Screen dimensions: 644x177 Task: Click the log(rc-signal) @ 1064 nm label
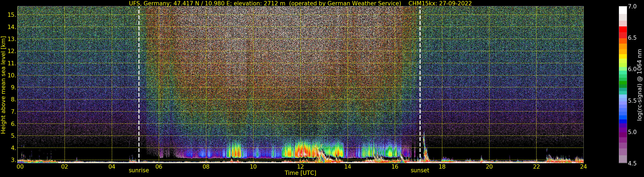point(640,85)
